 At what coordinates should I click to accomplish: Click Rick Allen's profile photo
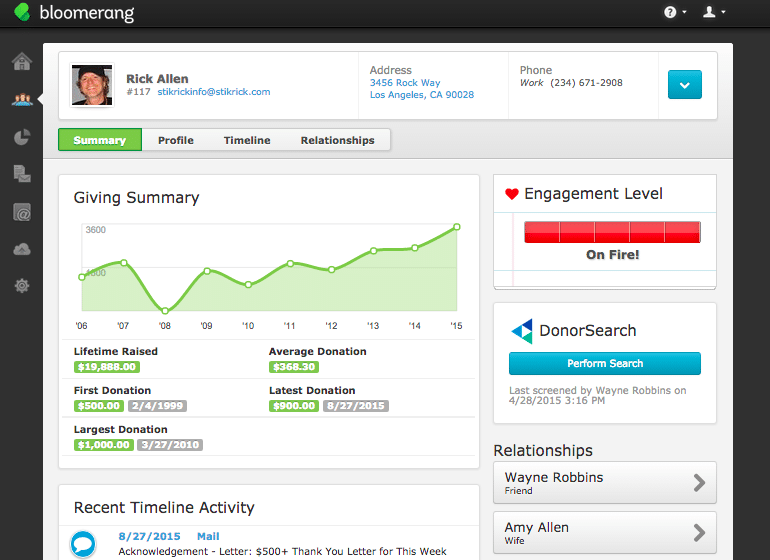click(x=91, y=85)
